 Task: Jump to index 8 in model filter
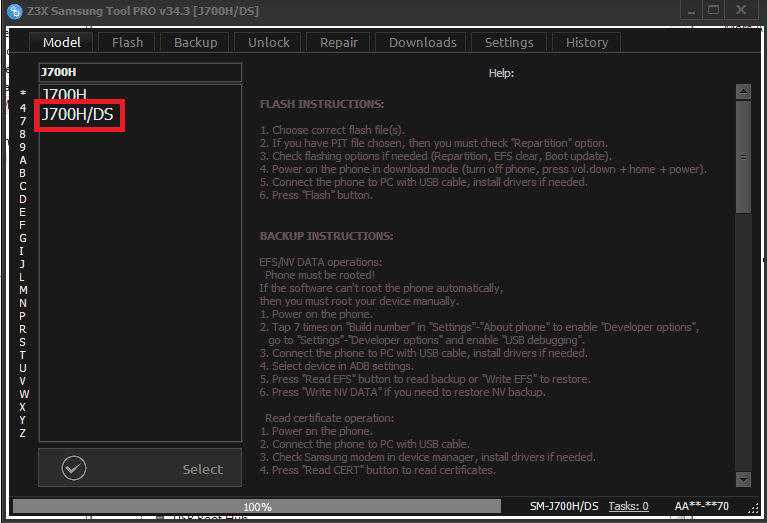click(23, 134)
